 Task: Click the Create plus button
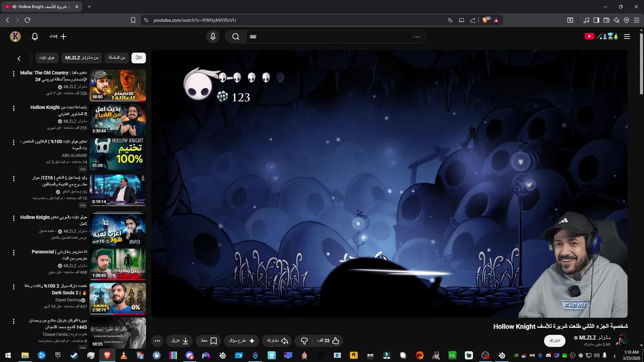tap(58, 36)
